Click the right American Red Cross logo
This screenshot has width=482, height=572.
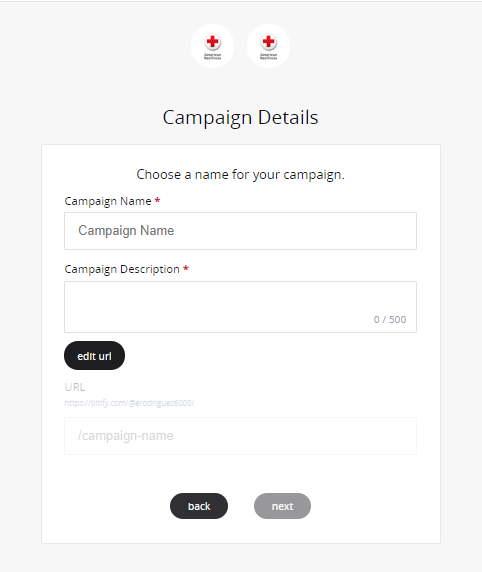tap(269, 46)
